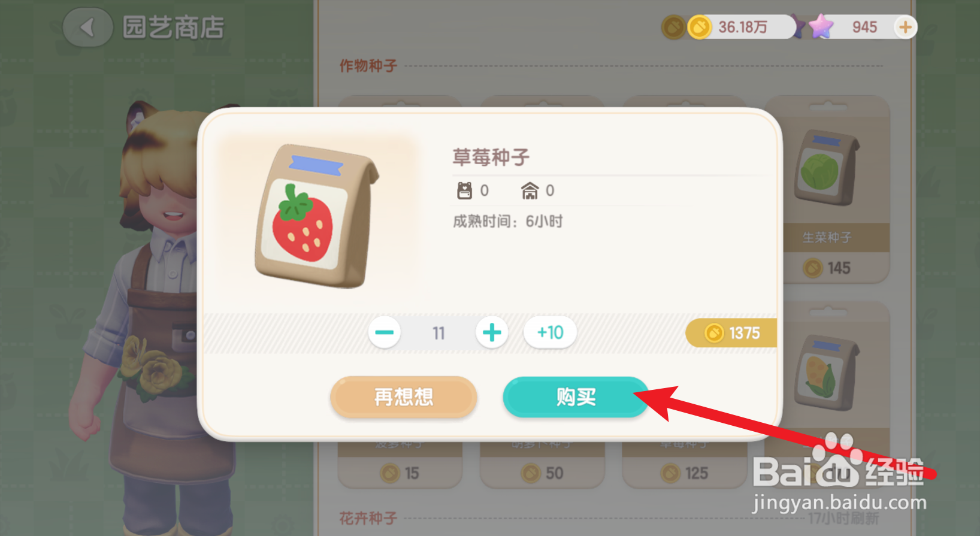Click the backpack inventory count icon
The height and width of the screenshot is (536, 980).
pos(464,190)
